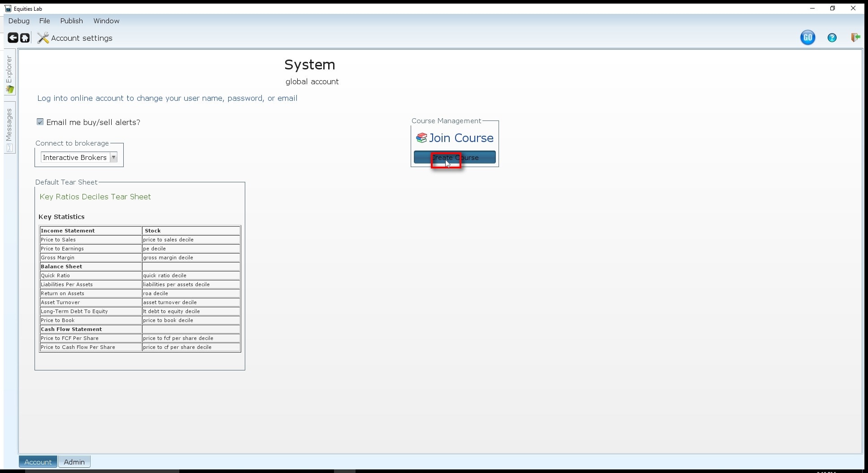The height and width of the screenshot is (473, 868).
Task: Go to the home screen icon
Action: 25,38
